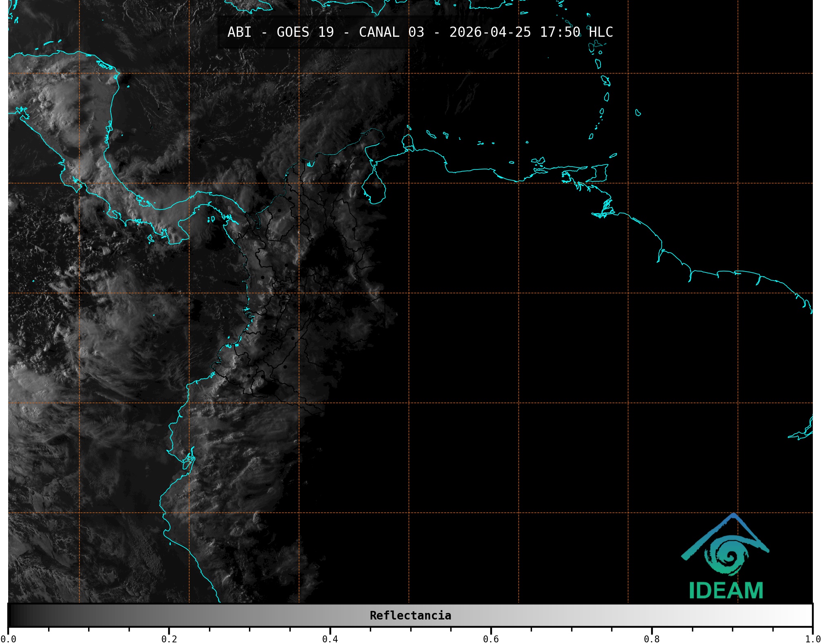The width and height of the screenshot is (821, 644).
Task: Click the green IDEAM text under the logo
Action: (726, 591)
